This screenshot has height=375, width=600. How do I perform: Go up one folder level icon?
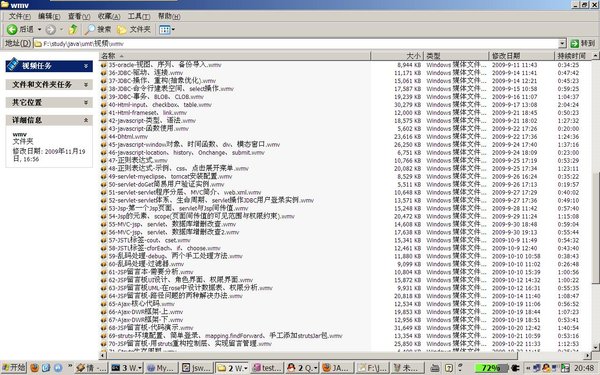point(73,29)
